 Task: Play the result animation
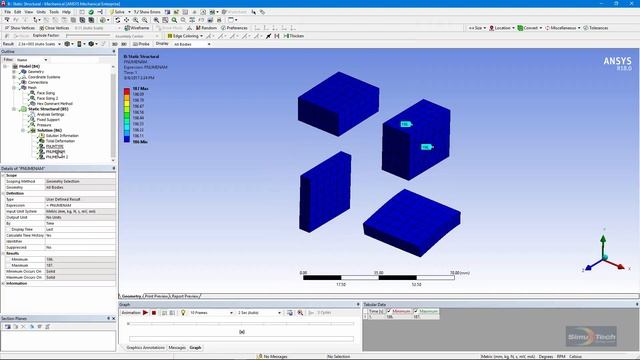pyautogui.click(x=145, y=313)
